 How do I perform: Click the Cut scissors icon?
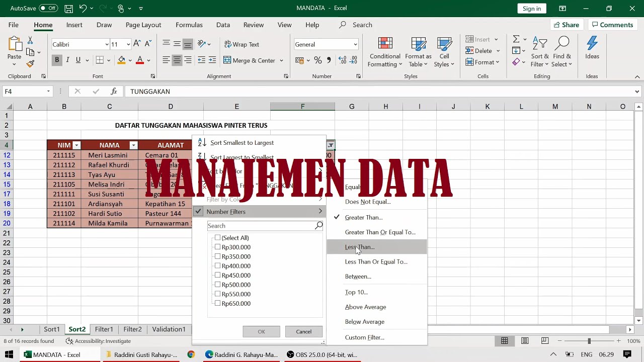pyautogui.click(x=30, y=40)
